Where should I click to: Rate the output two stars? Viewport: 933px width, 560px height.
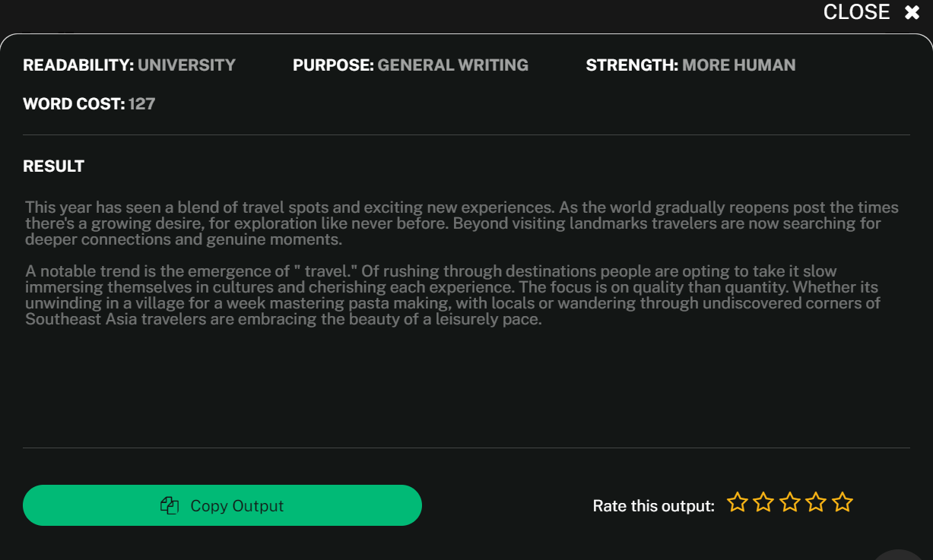tap(763, 502)
